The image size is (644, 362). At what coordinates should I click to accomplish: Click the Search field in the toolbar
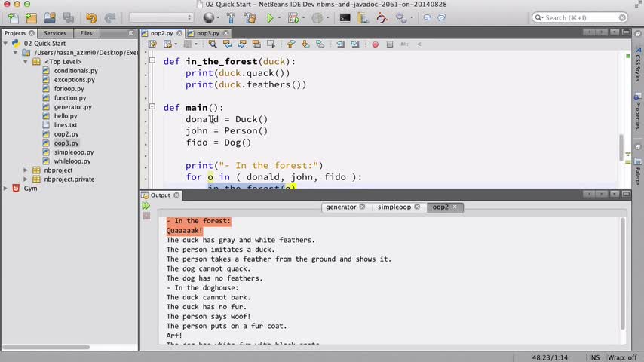579,17
